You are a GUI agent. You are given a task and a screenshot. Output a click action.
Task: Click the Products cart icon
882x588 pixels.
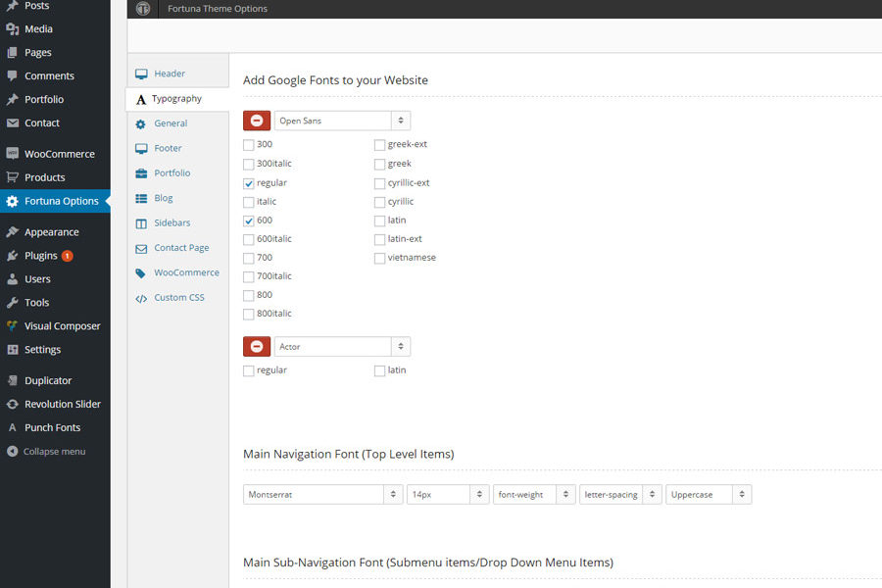(x=13, y=177)
